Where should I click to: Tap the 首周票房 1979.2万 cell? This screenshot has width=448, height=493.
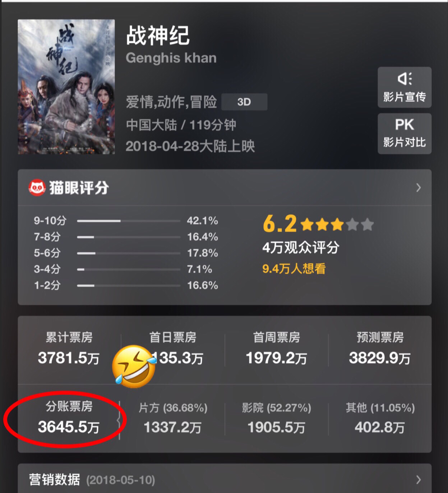[x=276, y=349]
